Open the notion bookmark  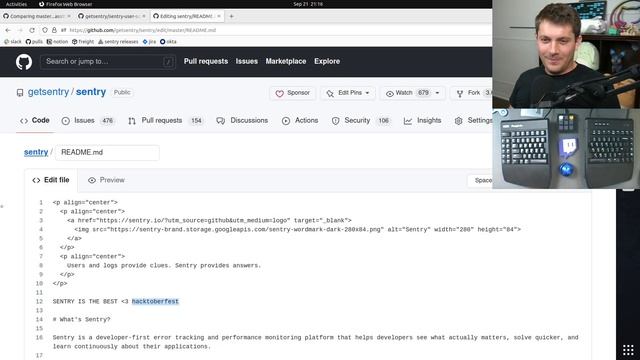point(57,42)
